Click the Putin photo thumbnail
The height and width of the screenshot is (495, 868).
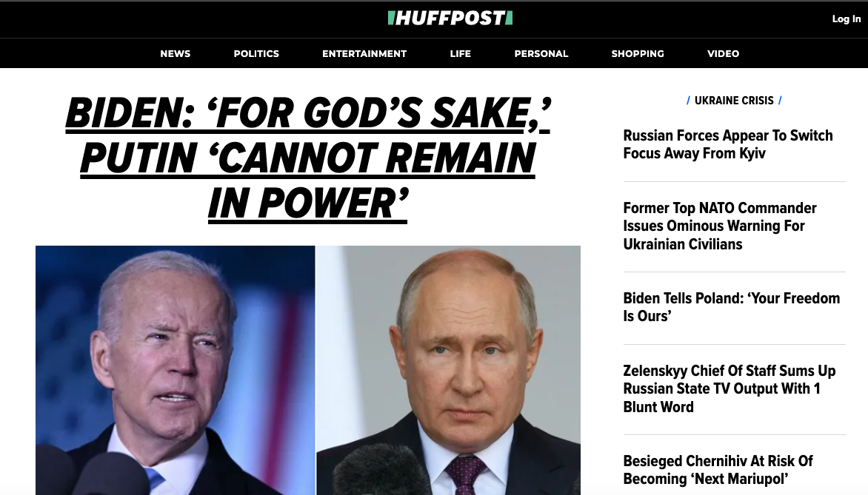[448, 370]
